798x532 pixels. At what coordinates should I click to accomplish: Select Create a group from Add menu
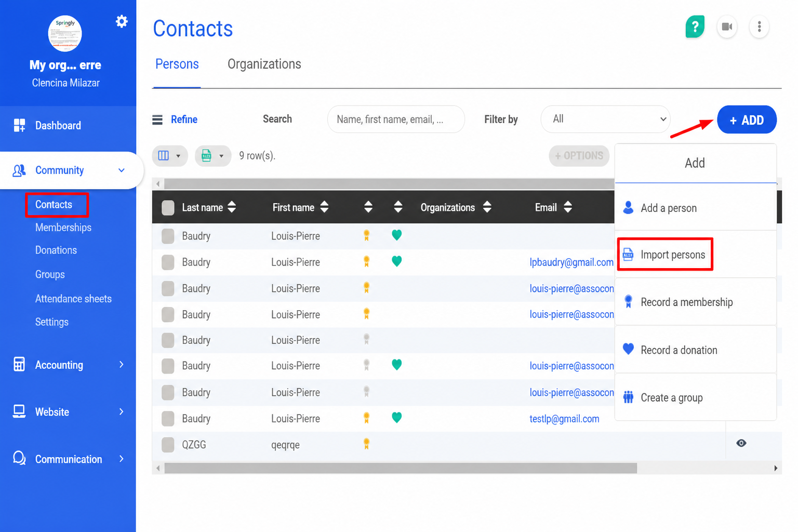(696, 397)
